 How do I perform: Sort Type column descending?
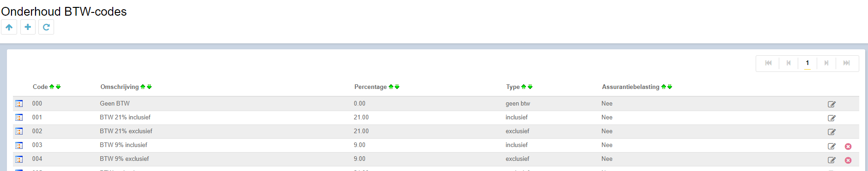[x=530, y=87]
